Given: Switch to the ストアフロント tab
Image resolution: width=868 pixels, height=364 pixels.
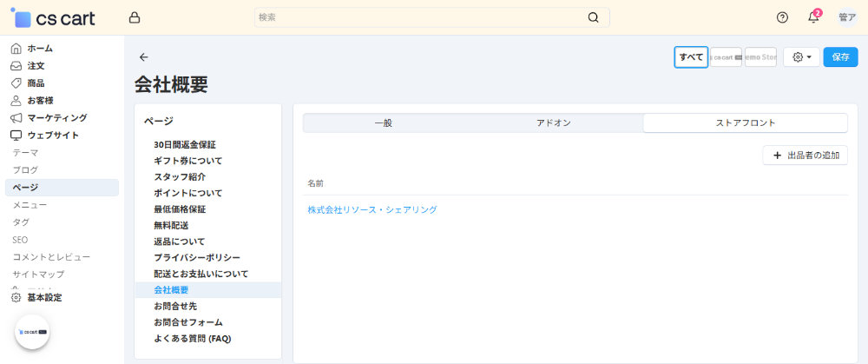Looking at the screenshot, I should (x=745, y=123).
